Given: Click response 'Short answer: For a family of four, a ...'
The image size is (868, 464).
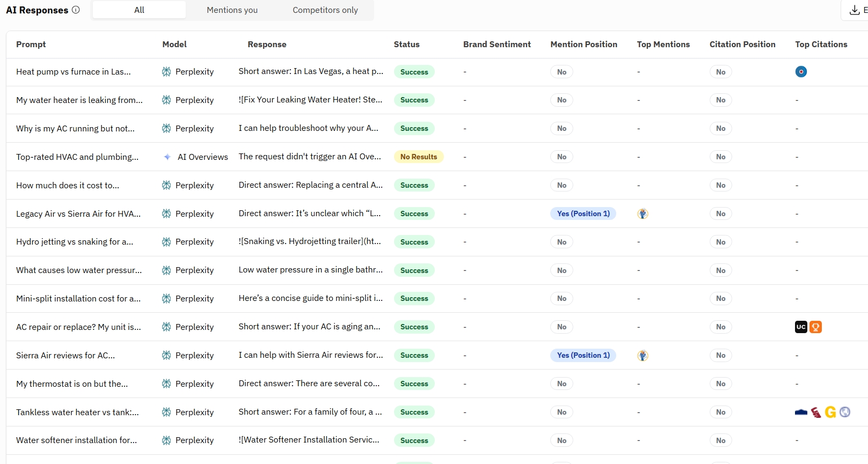Looking at the screenshot, I should pos(310,412).
